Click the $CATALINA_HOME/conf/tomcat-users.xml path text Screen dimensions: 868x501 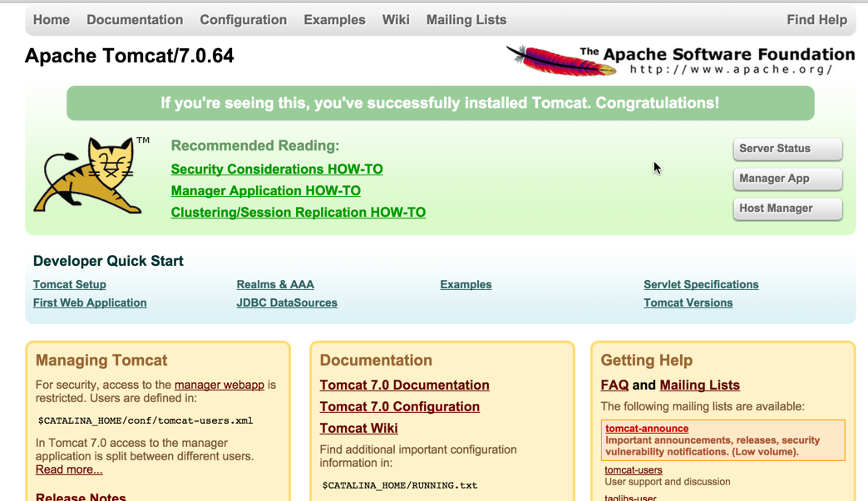145,420
